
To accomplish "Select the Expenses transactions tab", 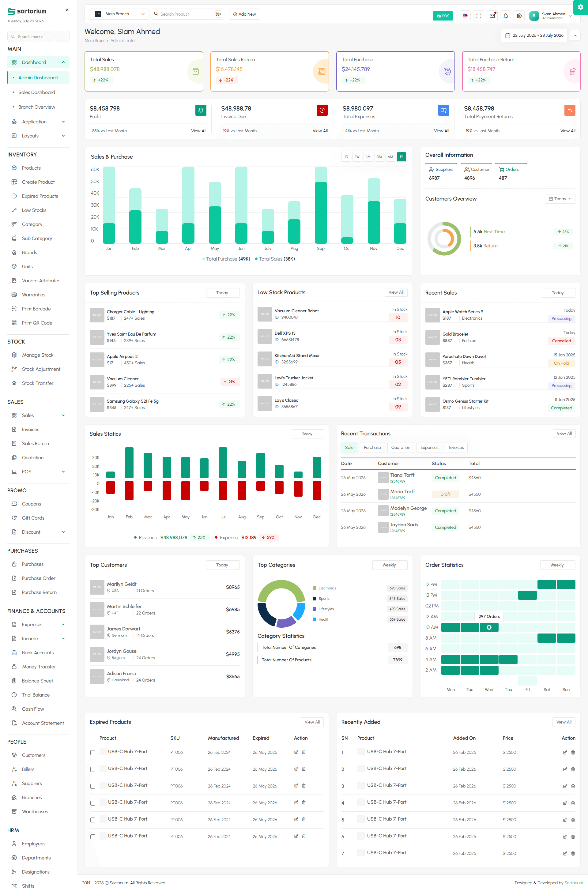I will coord(429,448).
